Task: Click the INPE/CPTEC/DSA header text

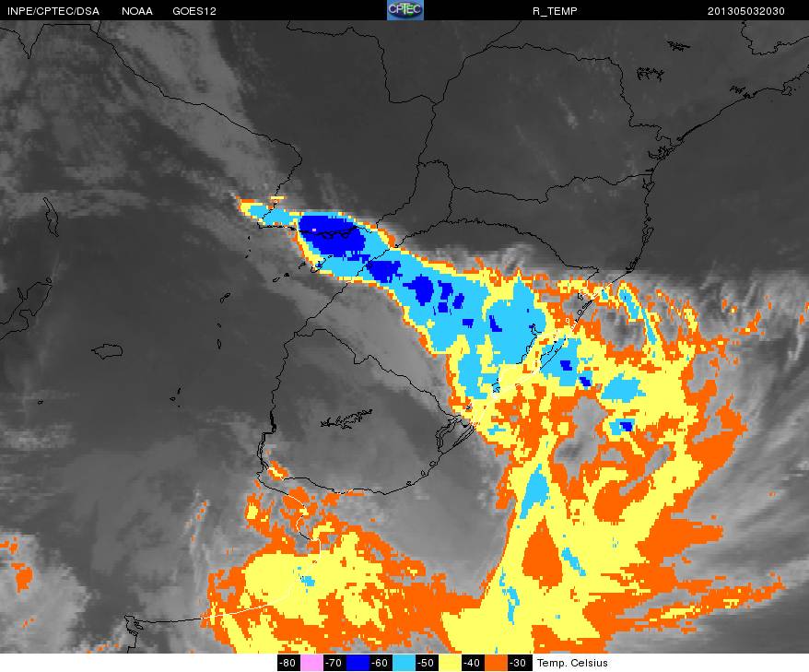Action: coord(53,11)
